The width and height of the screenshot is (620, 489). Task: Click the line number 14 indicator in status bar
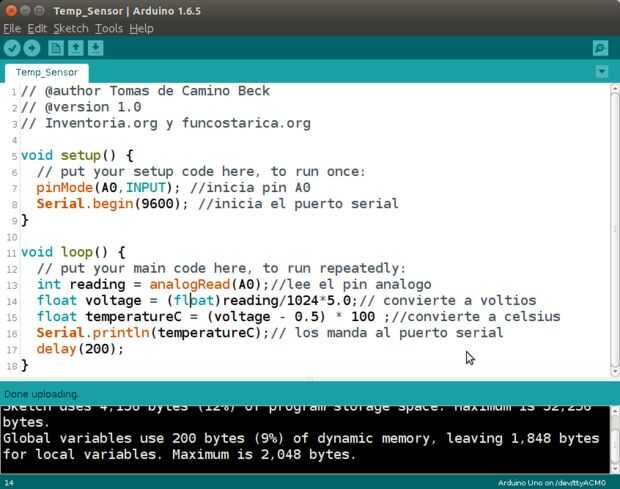9,483
